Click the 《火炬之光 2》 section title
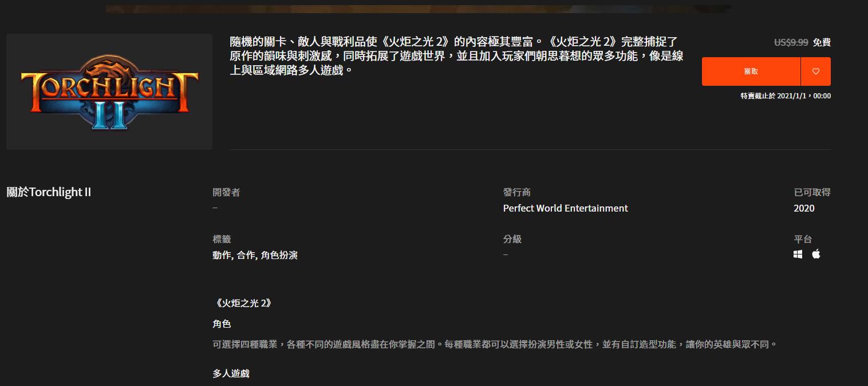The height and width of the screenshot is (386, 868). (243, 303)
